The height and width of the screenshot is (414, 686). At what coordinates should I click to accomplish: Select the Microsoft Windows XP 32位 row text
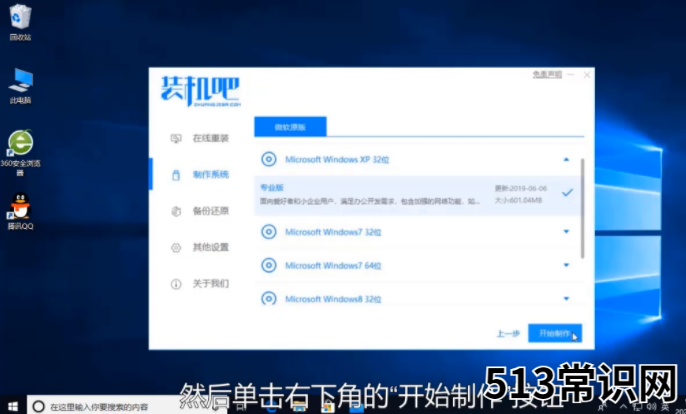click(x=337, y=160)
